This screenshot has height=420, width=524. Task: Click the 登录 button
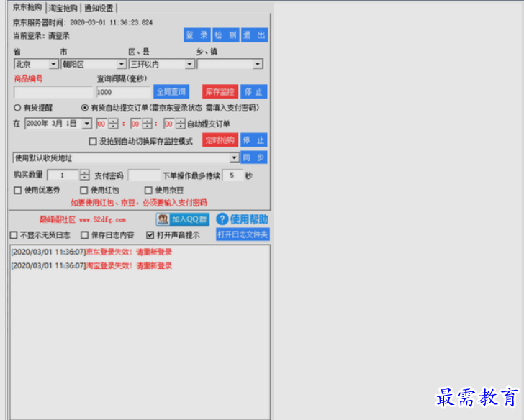click(x=196, y=35)
